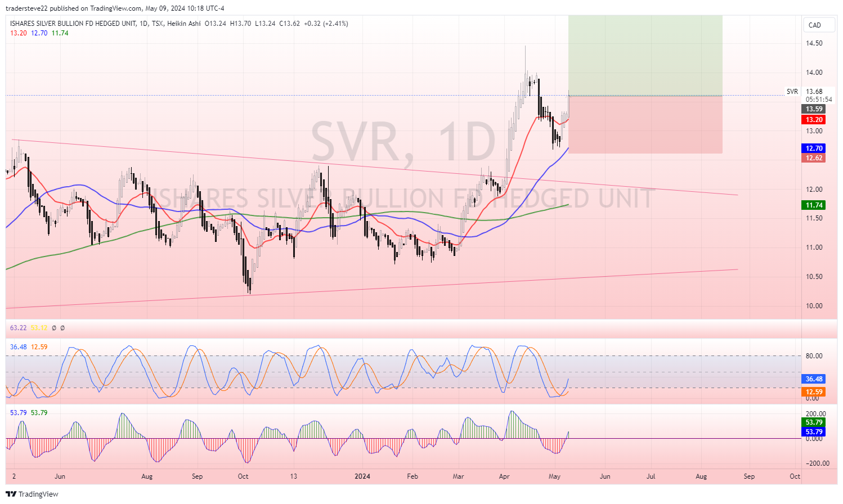Click the blue 12.70 price axis label
Screen dimensions: 843x504
coord(814,148)
